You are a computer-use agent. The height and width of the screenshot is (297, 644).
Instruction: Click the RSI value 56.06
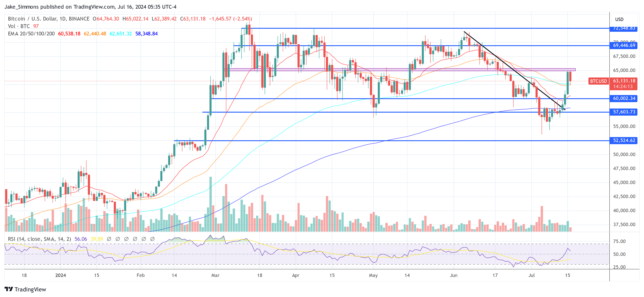[81, 239]
